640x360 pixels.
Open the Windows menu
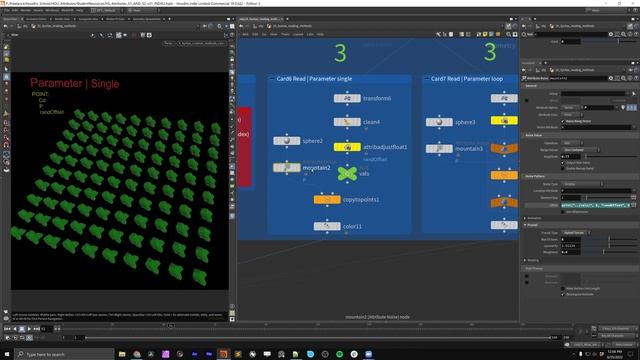52,10
